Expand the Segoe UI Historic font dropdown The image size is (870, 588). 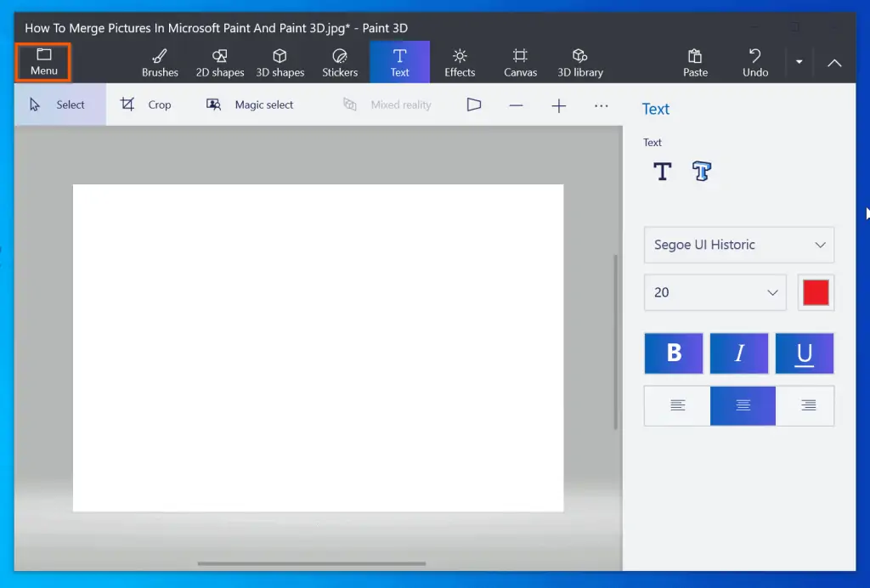point(738,245)
